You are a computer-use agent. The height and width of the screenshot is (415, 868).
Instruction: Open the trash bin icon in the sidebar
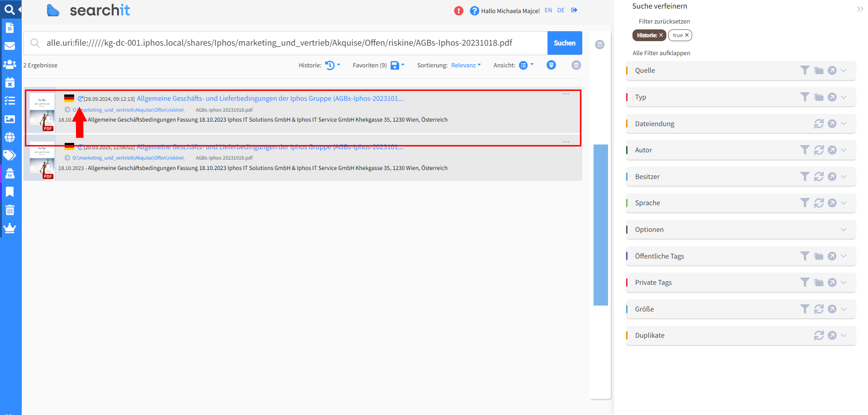(x=9, y=210)
